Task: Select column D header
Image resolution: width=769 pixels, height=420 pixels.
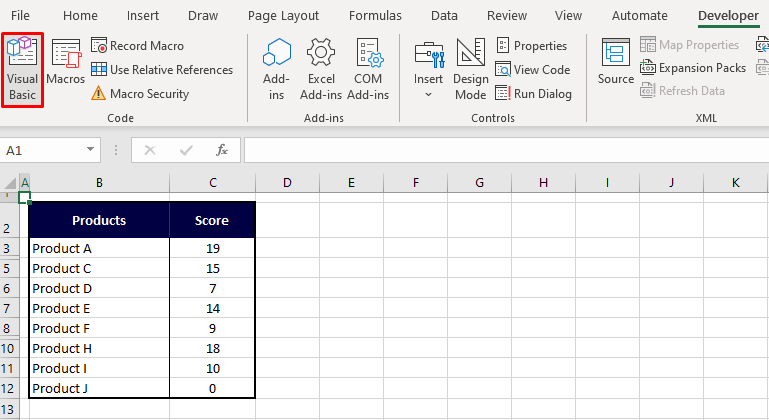Action: click(x=287, y=183)
